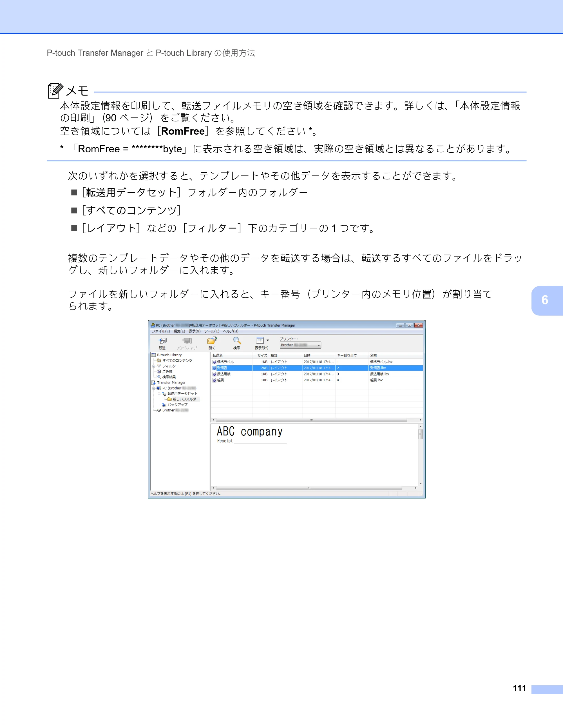Screen dimensions: 563x728
Task: Open the 表示形式 dropdown arrow
Action: [268, 341]
